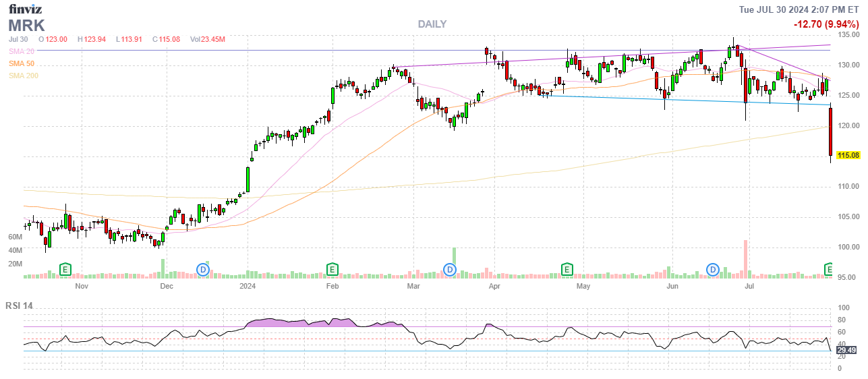Open the mid-March dividend D marker
This screenshot has height=379, width=868.
pyautogui.click(x=450, y=270)
